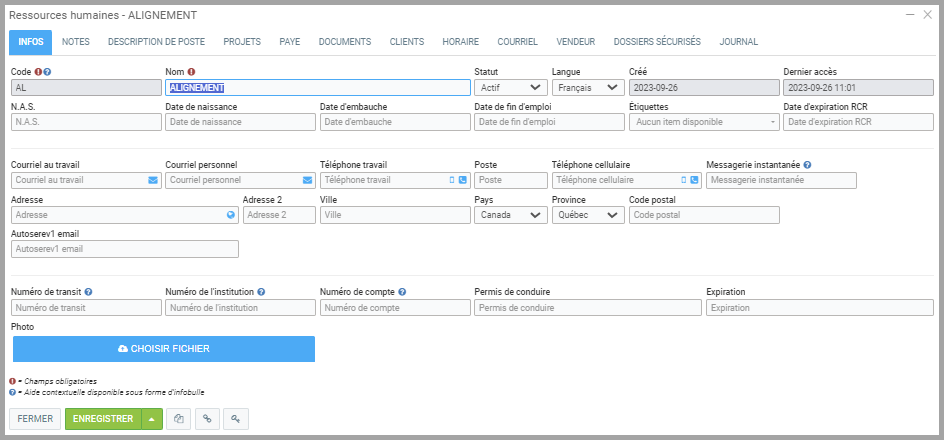Click call icon in Téléphone cellulaire field
The image size is (944, 440).
pyautogui.click(x=694, y=181)
